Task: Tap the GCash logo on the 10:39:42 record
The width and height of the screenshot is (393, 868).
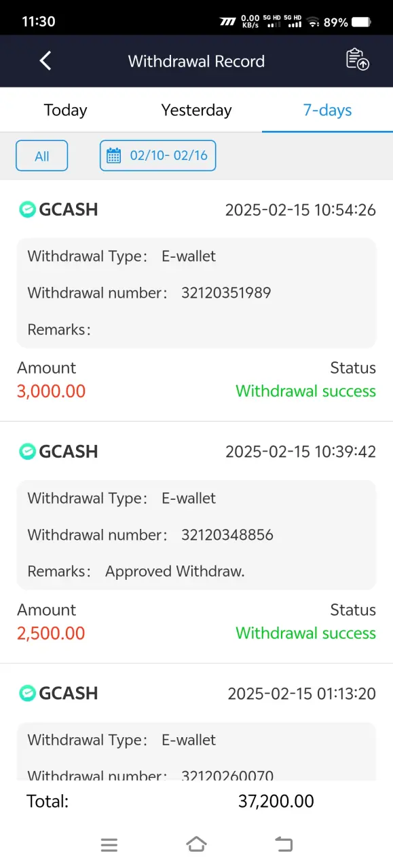Action: [x=26, y=452]
